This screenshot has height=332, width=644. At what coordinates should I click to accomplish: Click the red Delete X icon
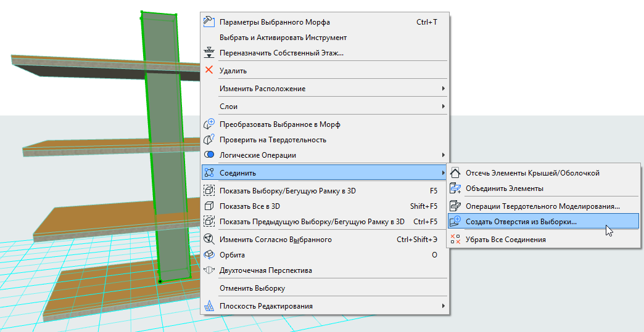(208, 71)
